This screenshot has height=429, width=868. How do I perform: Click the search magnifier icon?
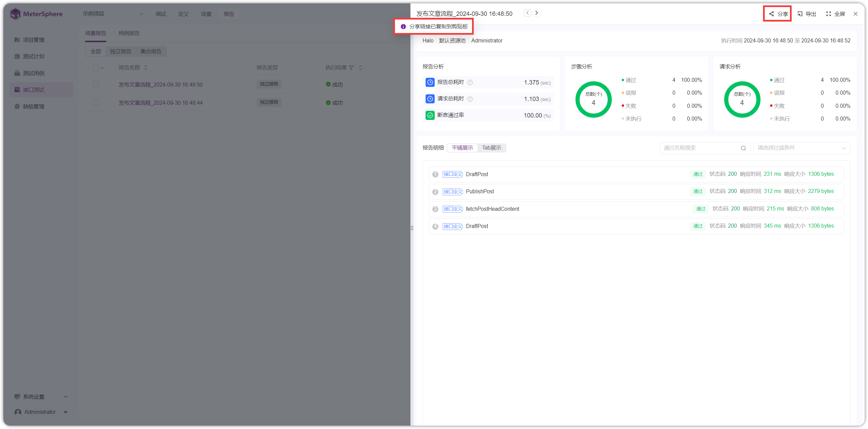tap(743, 148)
